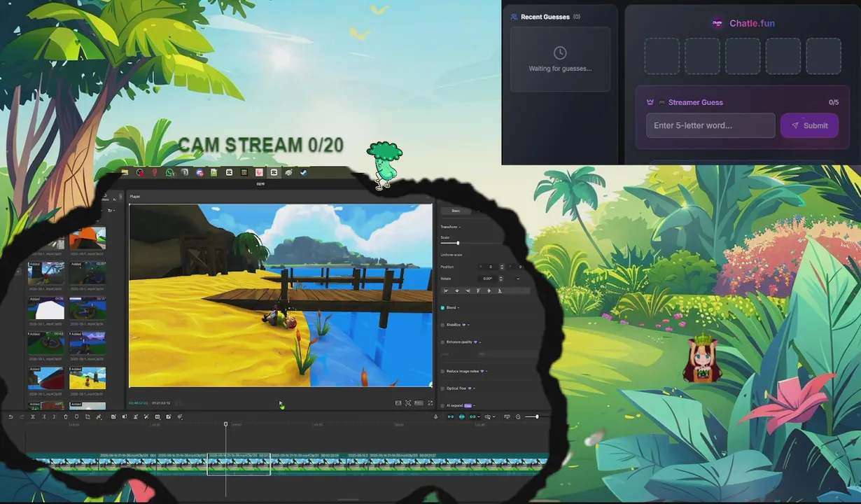Click the Ratio icon below the player preview
The image size is (861, 504).
coord(419,403)
